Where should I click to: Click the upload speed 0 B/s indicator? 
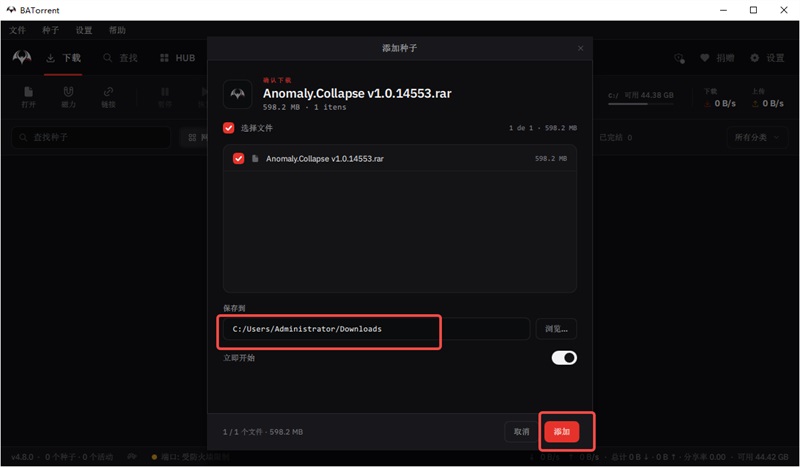(x=768, y=103)
